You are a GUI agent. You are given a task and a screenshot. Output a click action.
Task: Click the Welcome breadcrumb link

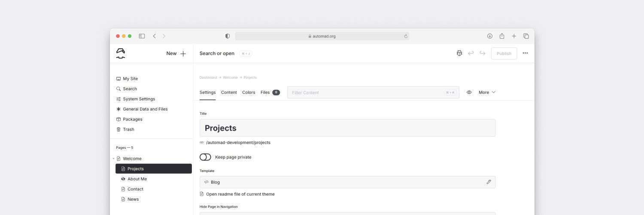click(230, 77)
